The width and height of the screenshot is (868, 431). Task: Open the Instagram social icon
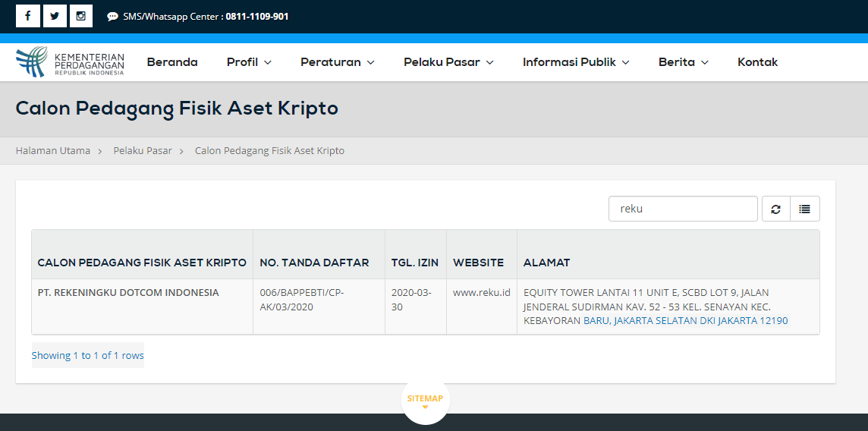click(x=81, y=16)
